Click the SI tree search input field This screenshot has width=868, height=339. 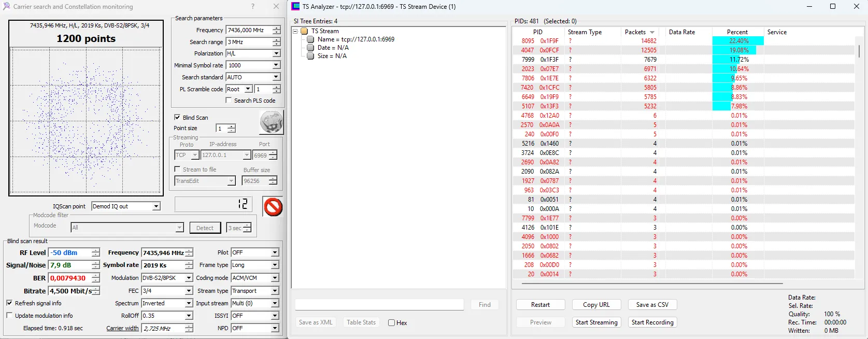(379, 305)
